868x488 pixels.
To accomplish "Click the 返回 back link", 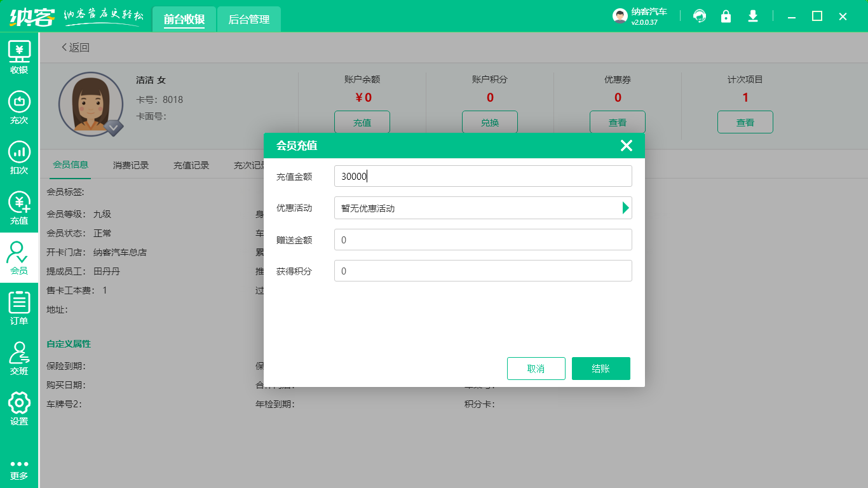I will tap(75, 47).
